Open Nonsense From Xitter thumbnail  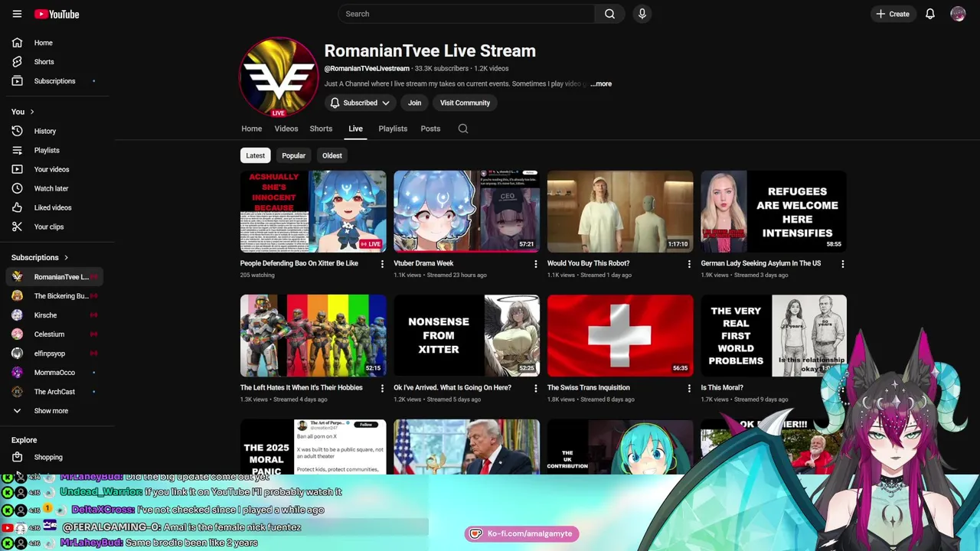tap(466, 335)
